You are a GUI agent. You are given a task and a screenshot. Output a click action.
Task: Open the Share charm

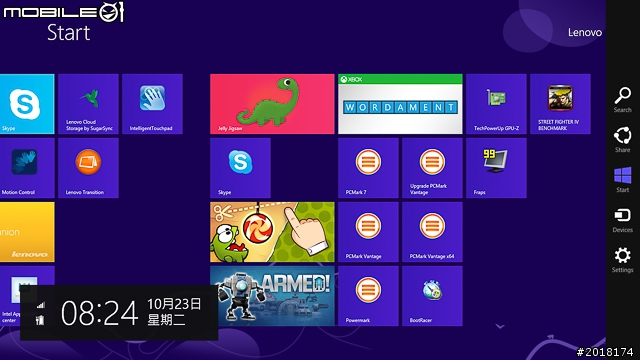point(622,139)
